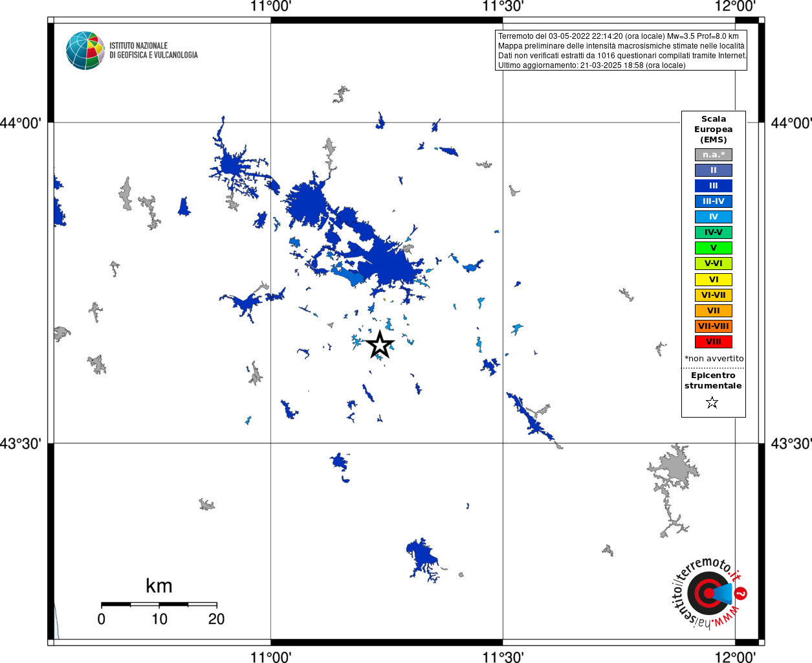Click the top 11°30' longitude label

coord(503,6)
